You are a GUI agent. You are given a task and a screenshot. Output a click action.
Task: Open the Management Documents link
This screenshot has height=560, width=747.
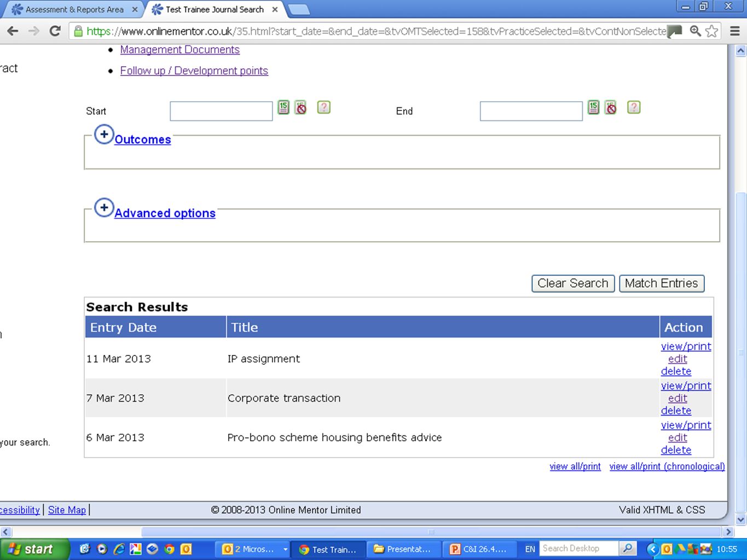click(180, 50)
